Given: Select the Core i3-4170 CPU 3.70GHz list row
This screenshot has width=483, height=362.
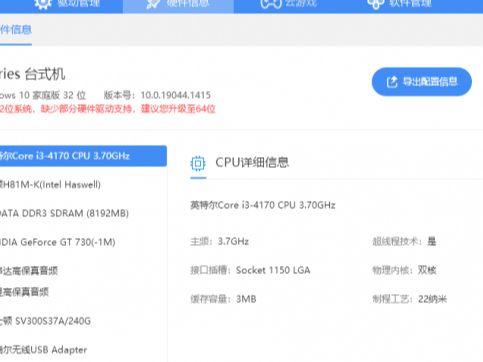Looking at the screenshot, I should click(83, 156).
